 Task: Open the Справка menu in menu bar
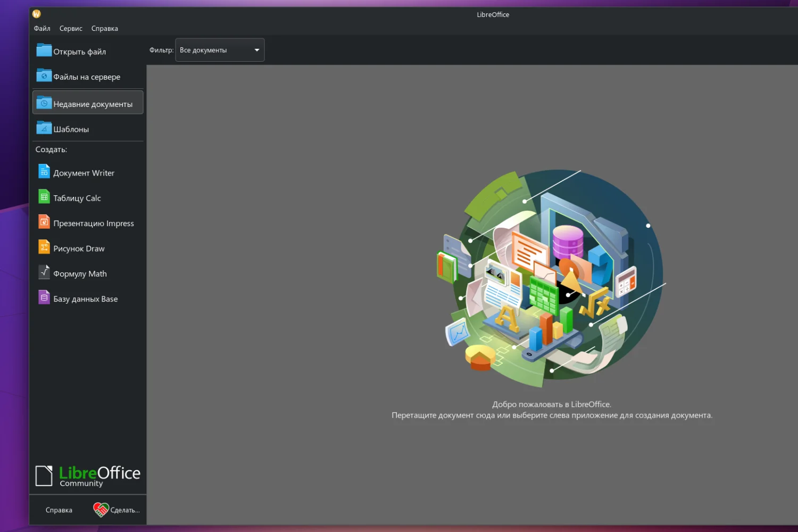(105, 28)
